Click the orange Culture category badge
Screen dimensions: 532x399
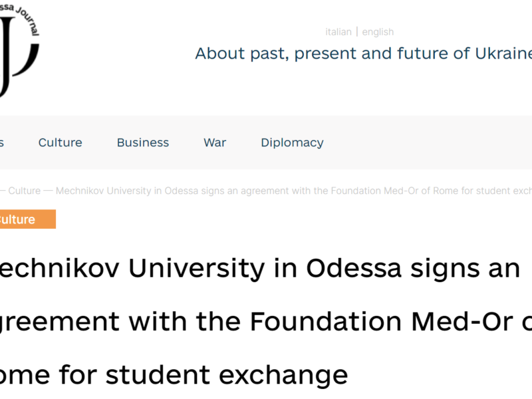[28, 219]
